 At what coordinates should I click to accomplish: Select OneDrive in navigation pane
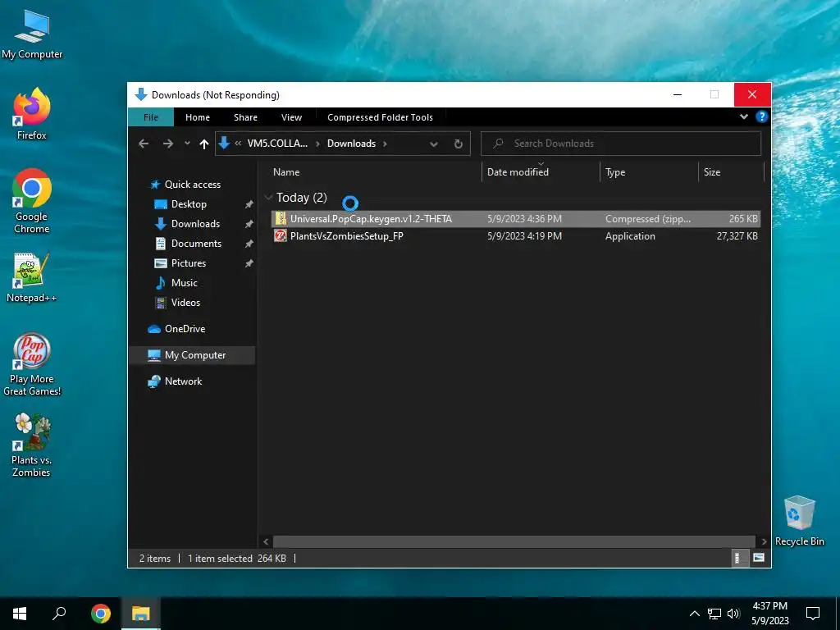pyautogui.click(x=185, y=329)
